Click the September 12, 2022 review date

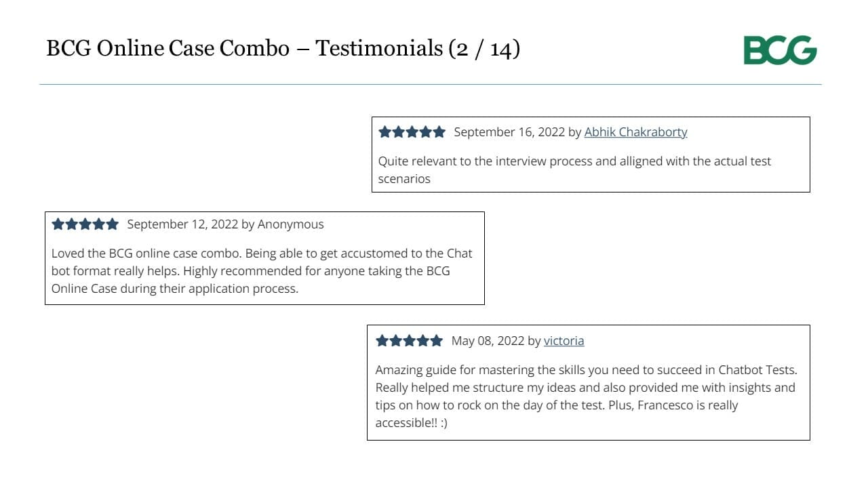182,224
